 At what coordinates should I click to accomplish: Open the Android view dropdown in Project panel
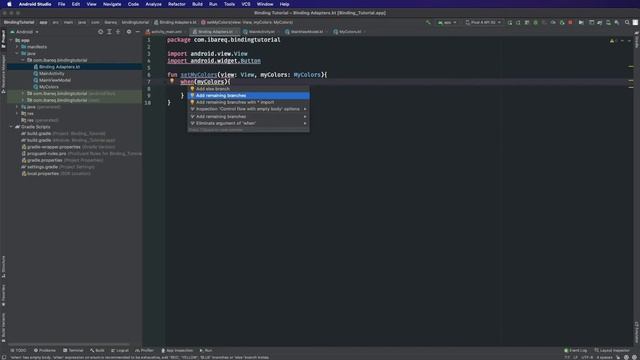tap(24, 32)
